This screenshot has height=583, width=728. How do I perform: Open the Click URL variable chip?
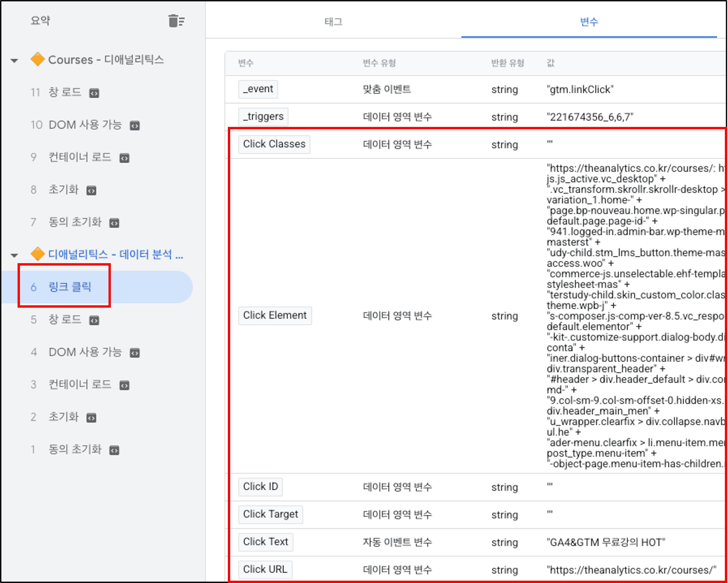point(265,570)
